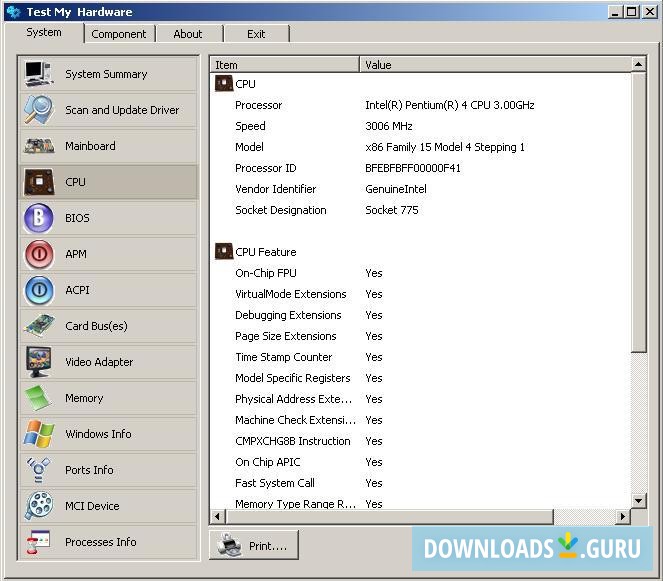Select the Memory green chip icon

coord(38,398)
